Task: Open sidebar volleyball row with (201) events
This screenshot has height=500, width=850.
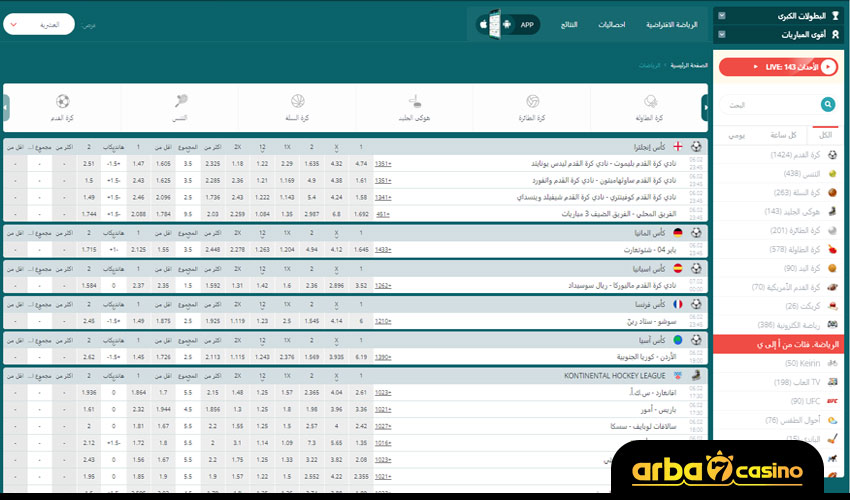Action: tap(778, 230)
